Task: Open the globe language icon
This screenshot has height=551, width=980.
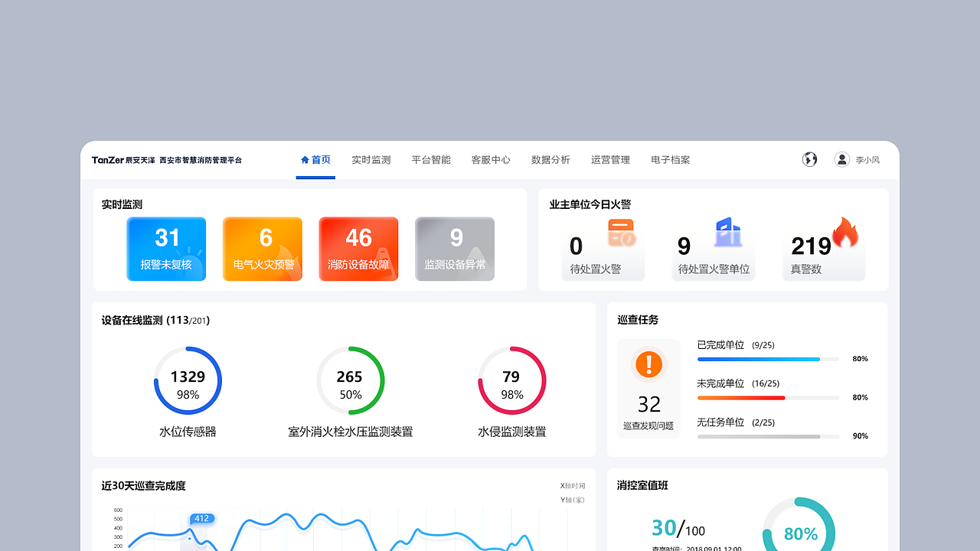Action: coord(809,159)
